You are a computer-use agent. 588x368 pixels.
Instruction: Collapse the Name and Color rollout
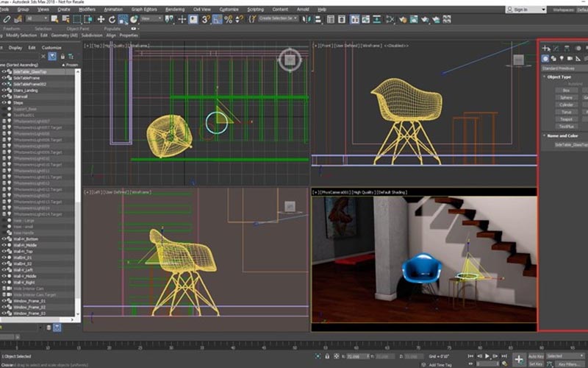tap(562, 136)
